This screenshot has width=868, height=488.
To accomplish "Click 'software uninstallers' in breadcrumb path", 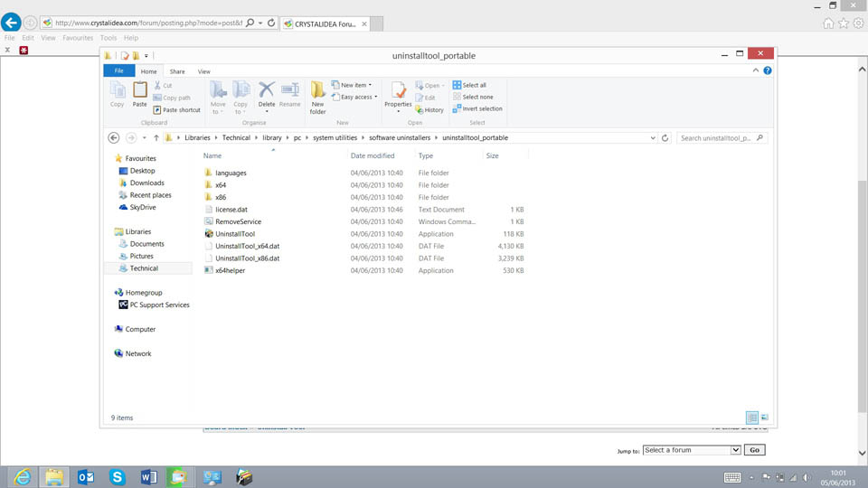I will [x=400, y=137].
